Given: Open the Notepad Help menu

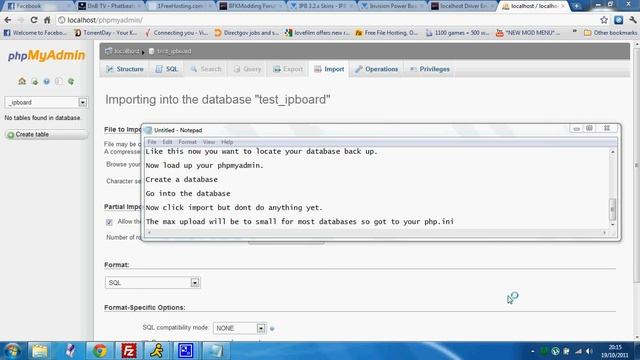Looking at the screenshot, I should (227, 142).
